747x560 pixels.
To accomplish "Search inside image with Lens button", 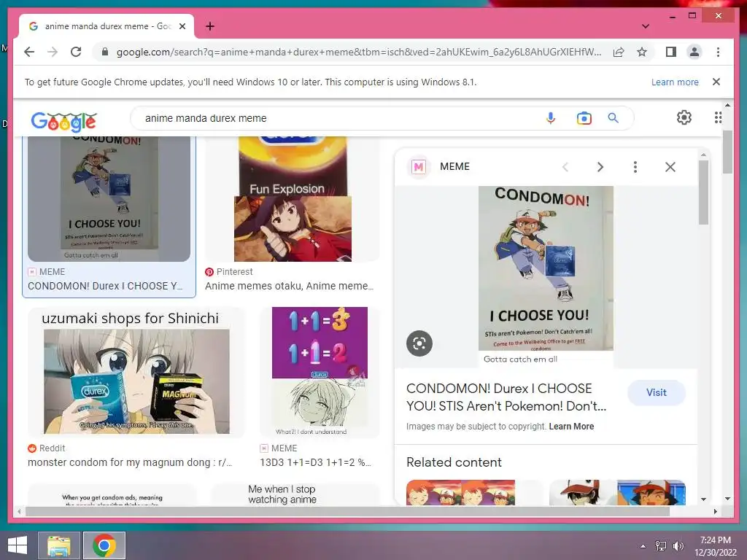I will tap(419, 343).
